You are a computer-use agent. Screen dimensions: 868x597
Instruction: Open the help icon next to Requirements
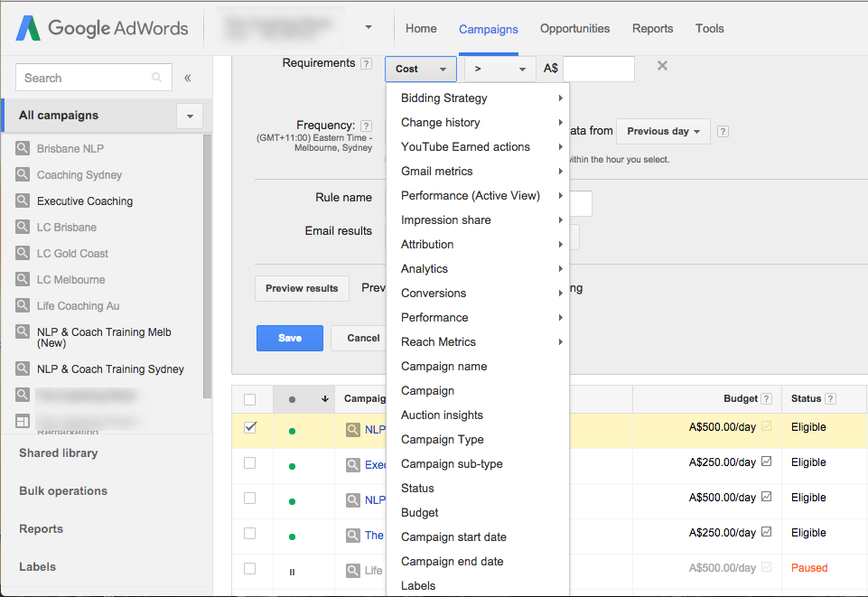tap(366, 63)
